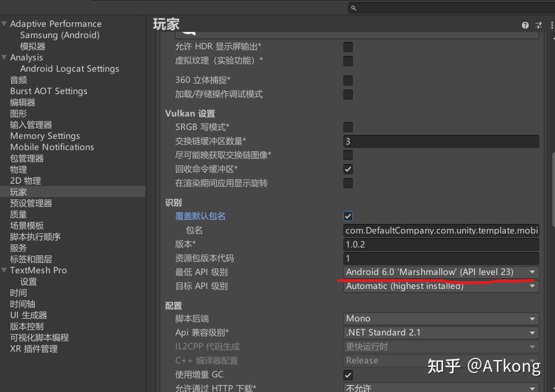Select 质量 in the settings sidebar
The image size is (555, 392).
click(18, 214)
